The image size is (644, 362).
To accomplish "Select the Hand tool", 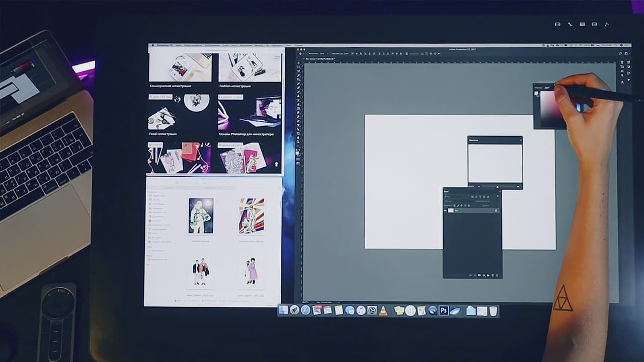I will tap(298, 137).
